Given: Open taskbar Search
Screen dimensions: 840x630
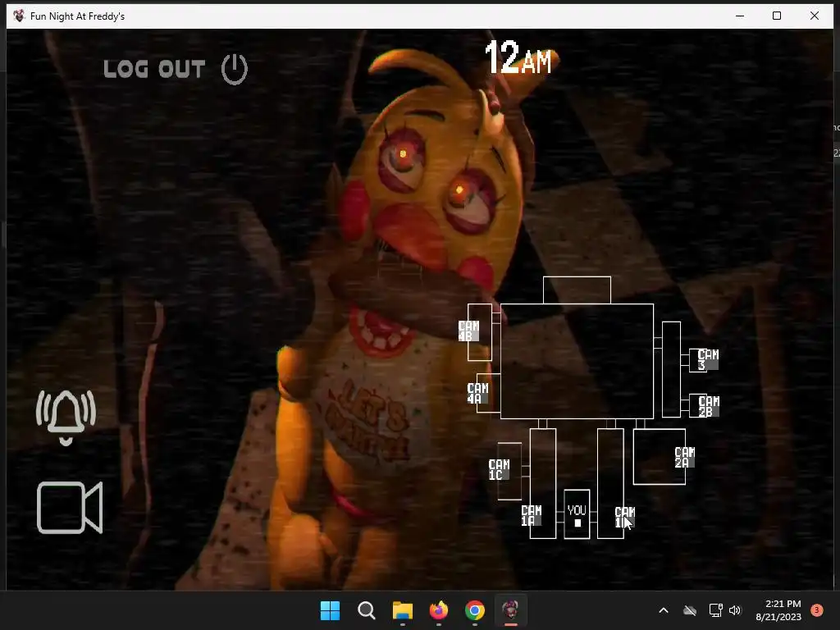Looking at the screenshot, I should [367, 610].
